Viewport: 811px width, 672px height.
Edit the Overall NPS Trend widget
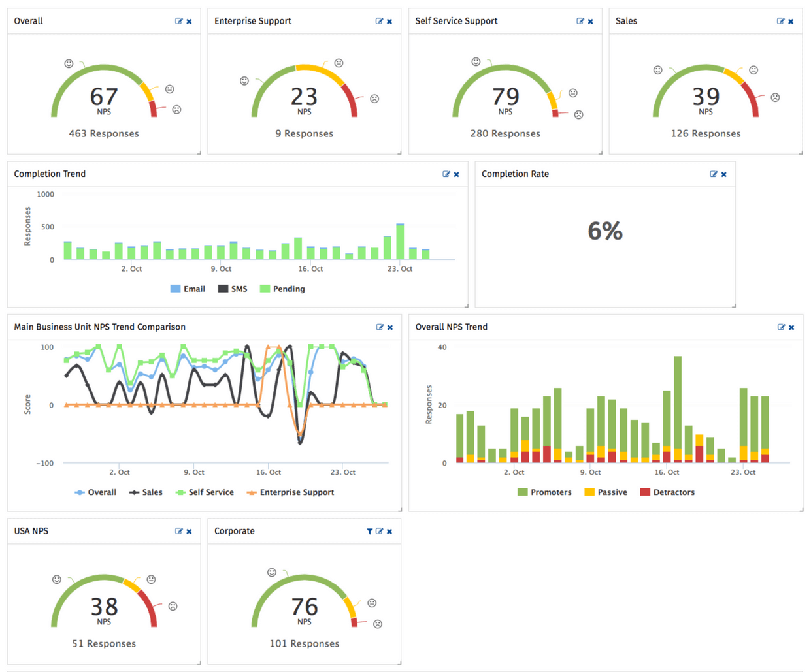(x=782, y=327)
